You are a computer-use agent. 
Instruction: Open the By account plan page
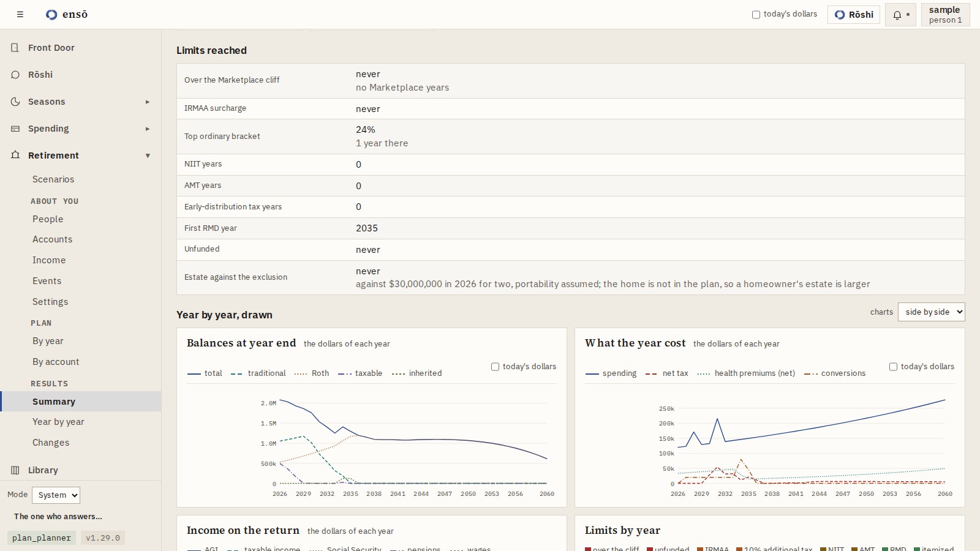[56, 362]
